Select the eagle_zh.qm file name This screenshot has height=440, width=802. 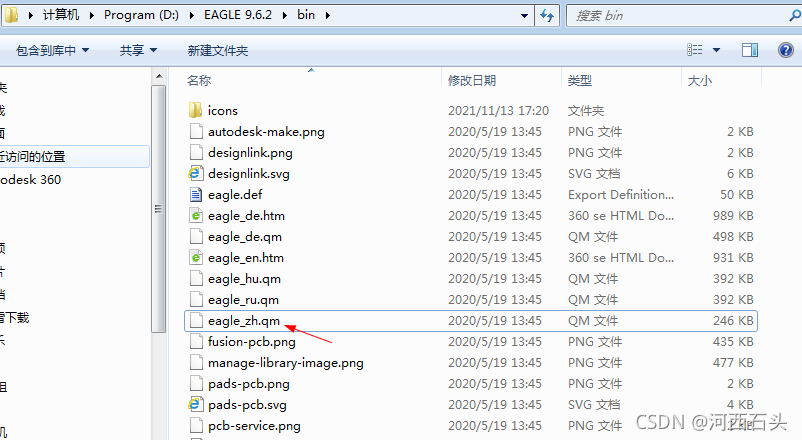click(243, 321)
